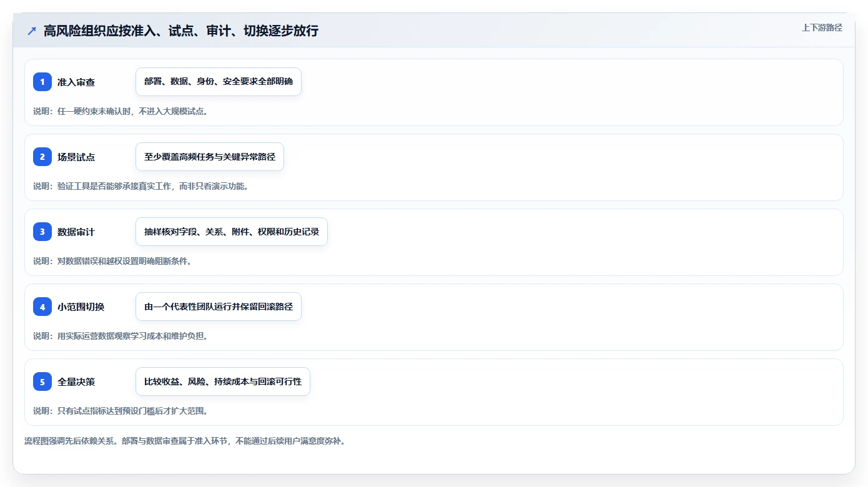Click the 数据审计 step title
This screenshot has width=868, height=487.
76,232
